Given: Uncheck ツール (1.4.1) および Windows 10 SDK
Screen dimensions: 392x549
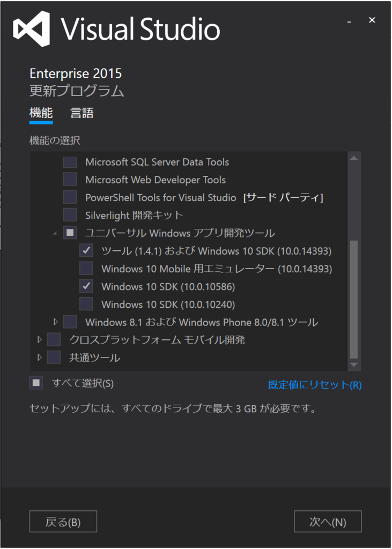Looking at the screenshot, I should pos(86,250).
